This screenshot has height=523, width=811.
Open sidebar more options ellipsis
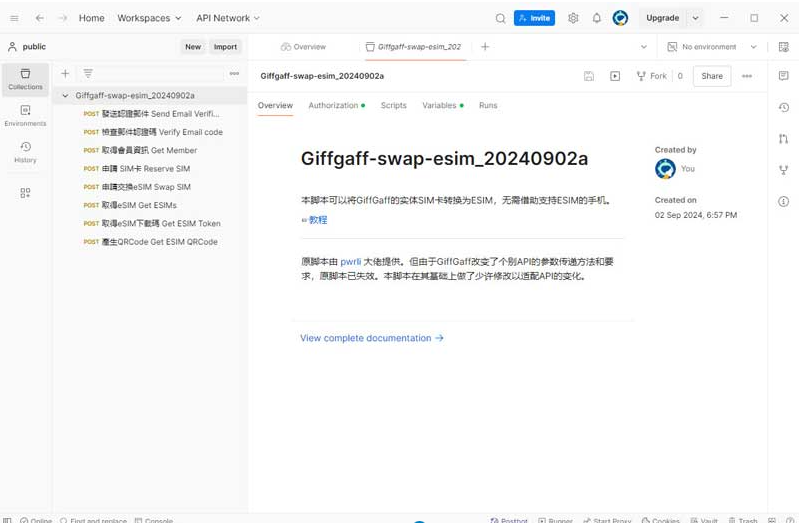pyautogui.click(x=234, y=73)
